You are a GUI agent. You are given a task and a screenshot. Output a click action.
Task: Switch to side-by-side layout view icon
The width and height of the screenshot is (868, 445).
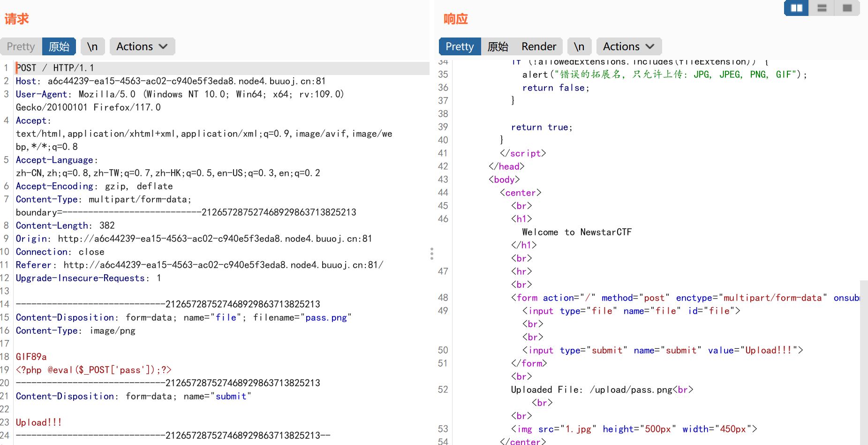click(796, 8)
